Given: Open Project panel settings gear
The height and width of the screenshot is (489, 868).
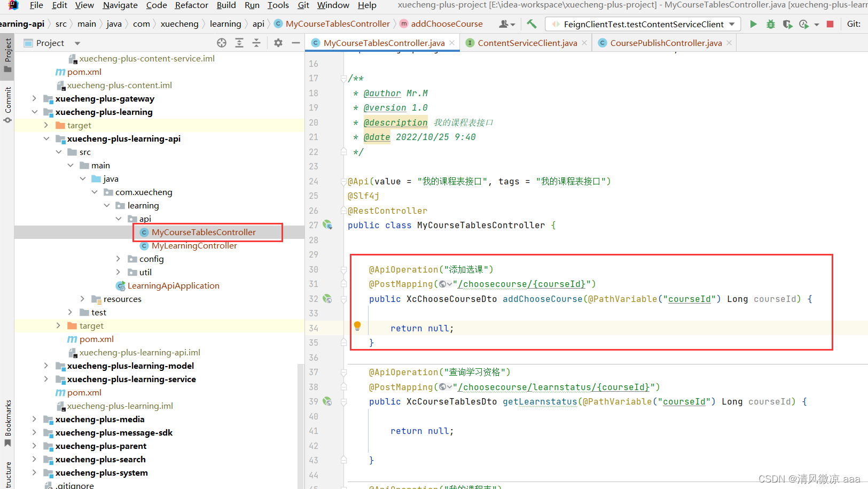Looking at the screenshot, I should (x=278, y=43).
